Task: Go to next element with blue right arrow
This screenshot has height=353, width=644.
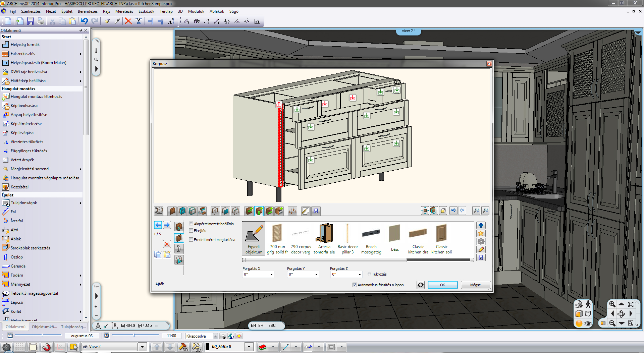Action: (167, 225)
